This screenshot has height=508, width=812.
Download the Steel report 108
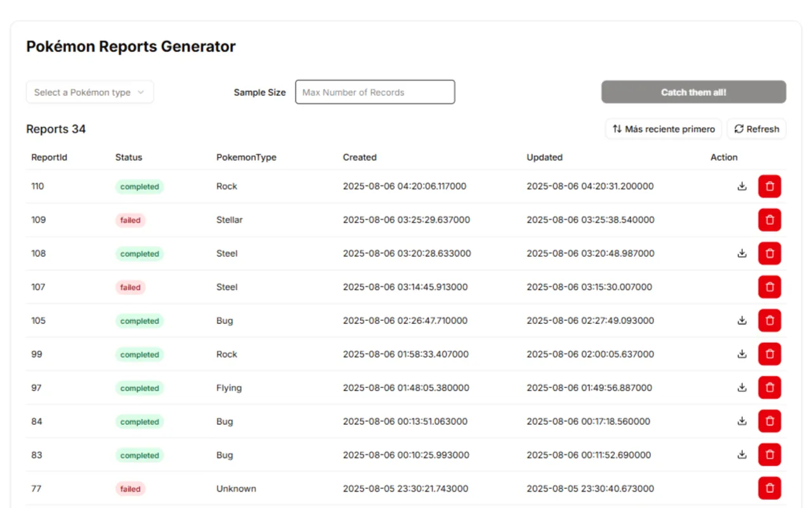coord(742,253)
